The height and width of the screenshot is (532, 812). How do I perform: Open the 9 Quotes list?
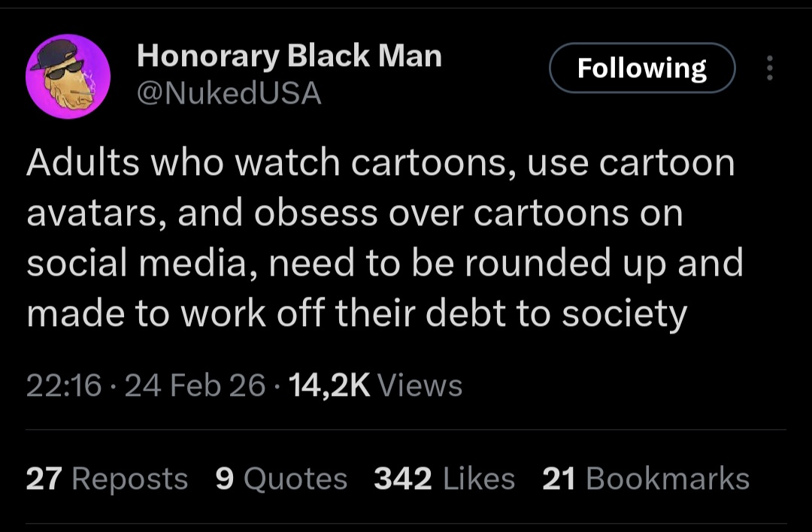[x=281, y=479]
